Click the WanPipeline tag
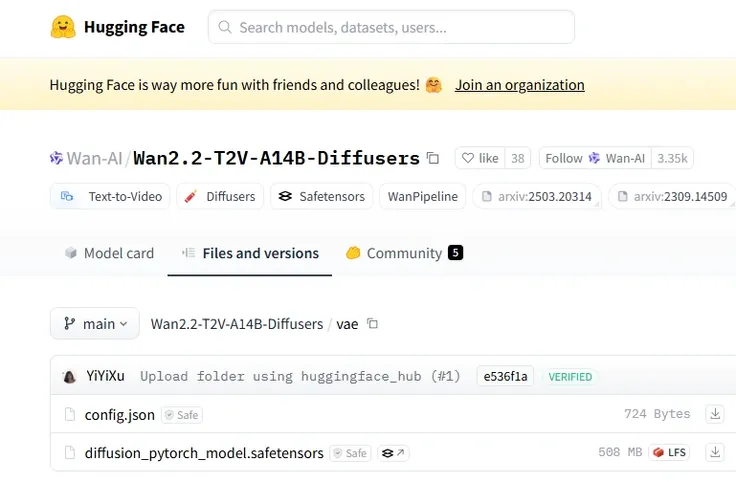The height and width of the screenshot is (482, 736). click(422, 196)
